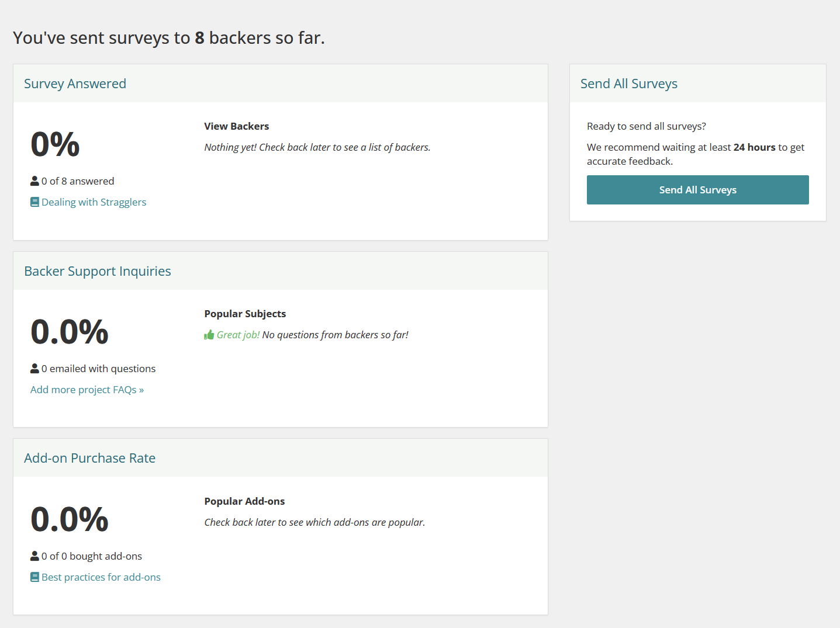Click the book icon beside Best practices for add-ons
Screen dimensions: 840x628
(x=34, y=577)
